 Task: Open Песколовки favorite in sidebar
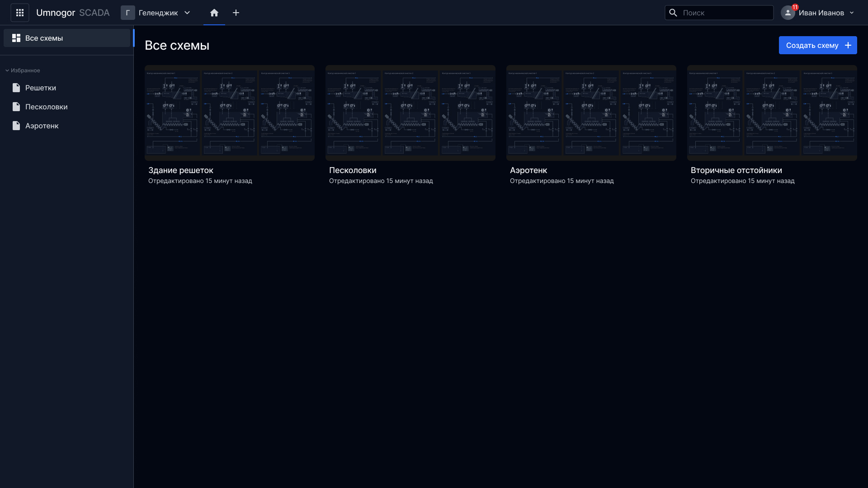[67, 107]
